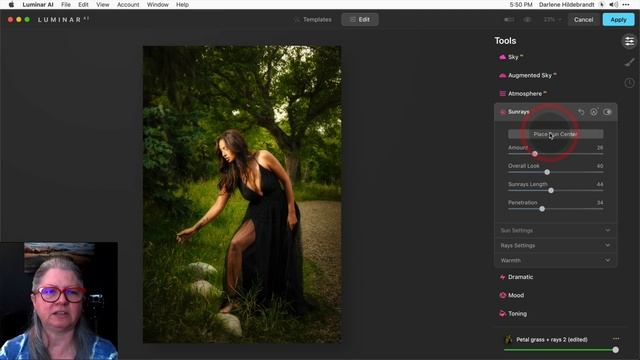
Task: Open the Sunrays mask icon
Action: click(594, 112)
